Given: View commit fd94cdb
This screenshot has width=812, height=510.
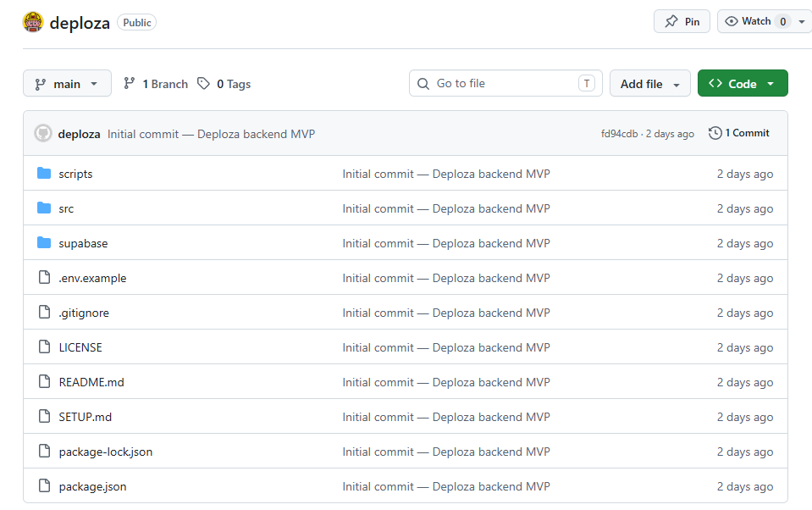Looking at the screenshot, I should click(619, 134).
